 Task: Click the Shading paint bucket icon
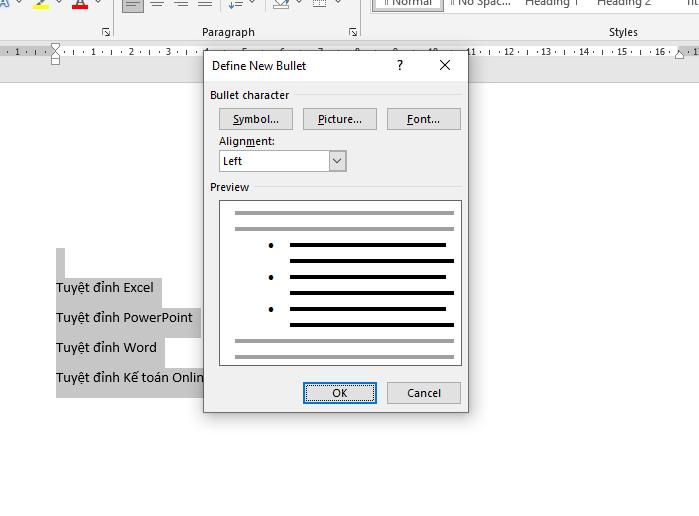(x=281, y=4)
